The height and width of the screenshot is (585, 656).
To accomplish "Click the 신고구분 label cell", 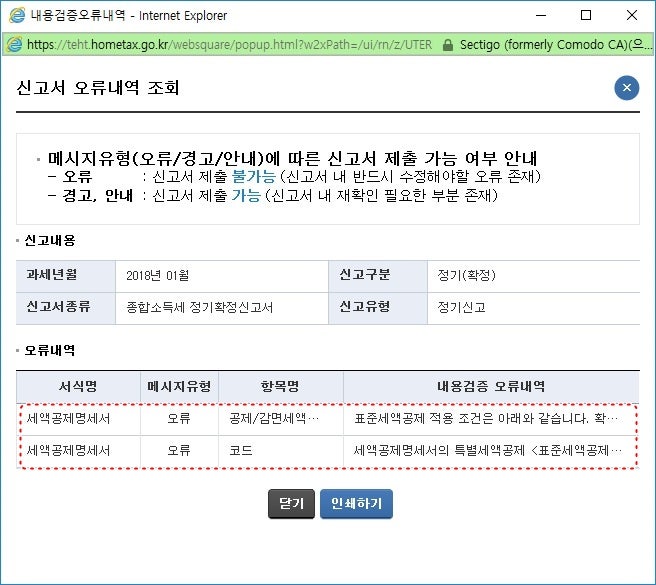I will click(378, 276).
